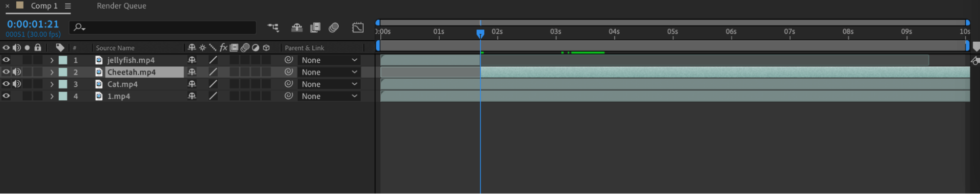Expand the Cat.mp4 layer properties
The image size is (980, 194).
pyautogui.click(x=51, y=84)
